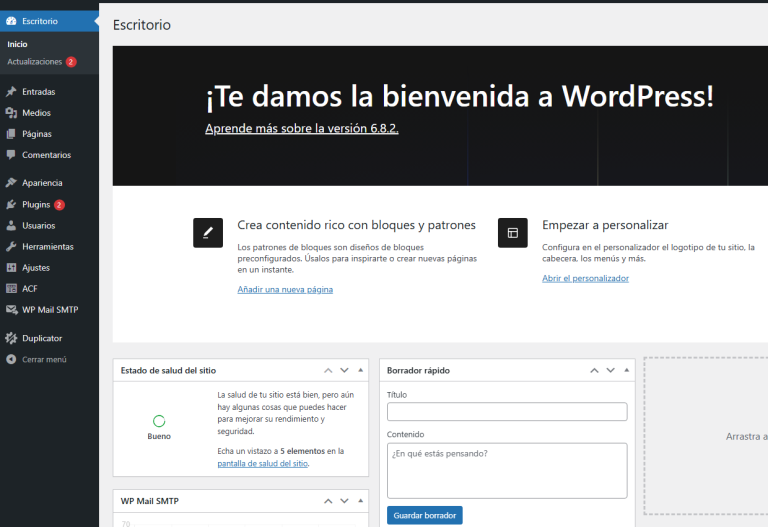Viewport: 768px width, 527px height.
Task: Click the Herramientas wrench icon
Action: tap(11, 246)
